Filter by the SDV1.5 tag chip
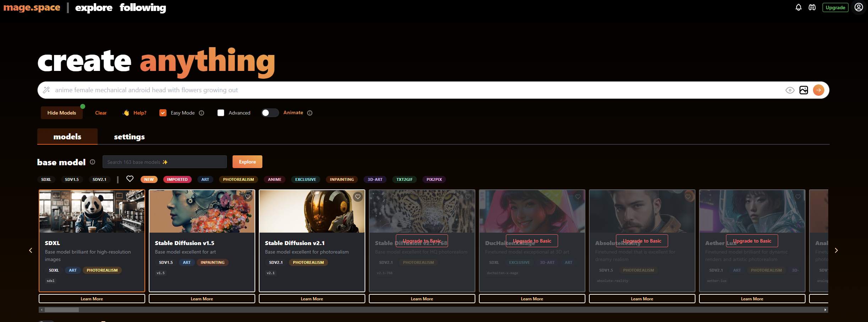The image size is (868, 322). (72, 179)
